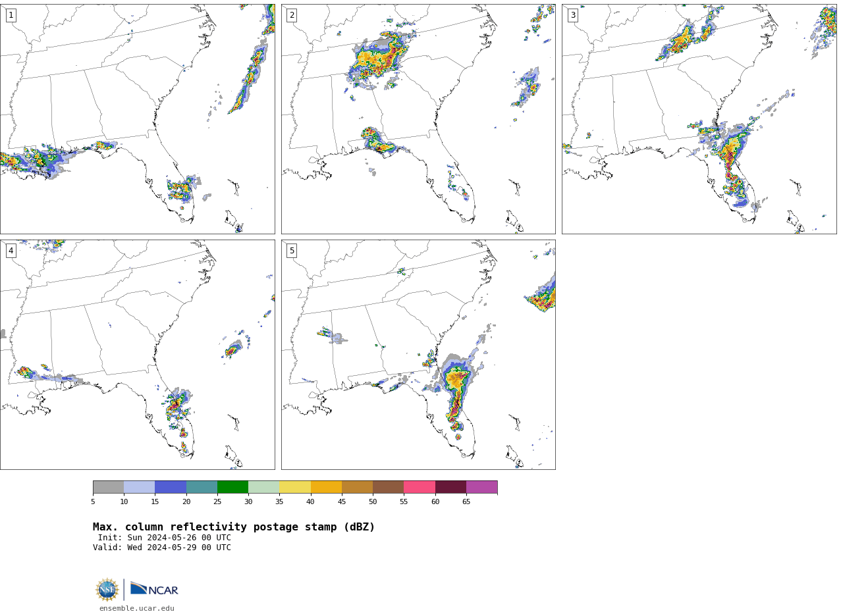Viewport: 843px width, 616px height.
Task: Click the colorbar tick label 60
Action: (435, 502)
